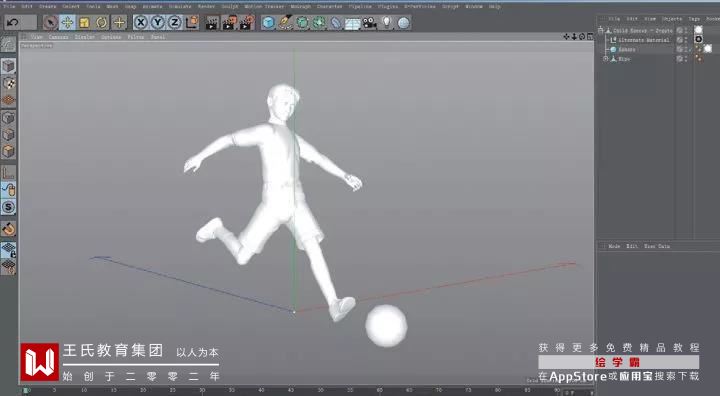Toggle Tweak mode mouse icon
Viewport: 720px width, 396px height.
(x=8, y=190)
